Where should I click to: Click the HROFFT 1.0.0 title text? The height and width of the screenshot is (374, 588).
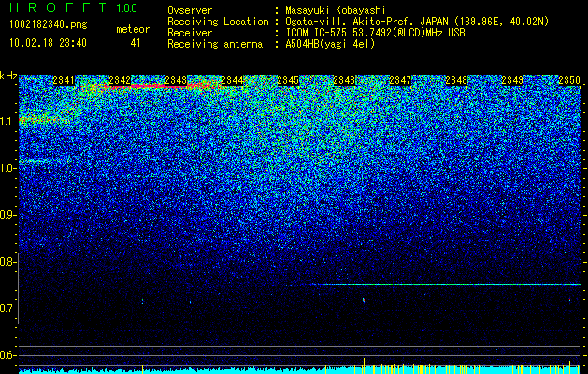click(x=73, y=7)
